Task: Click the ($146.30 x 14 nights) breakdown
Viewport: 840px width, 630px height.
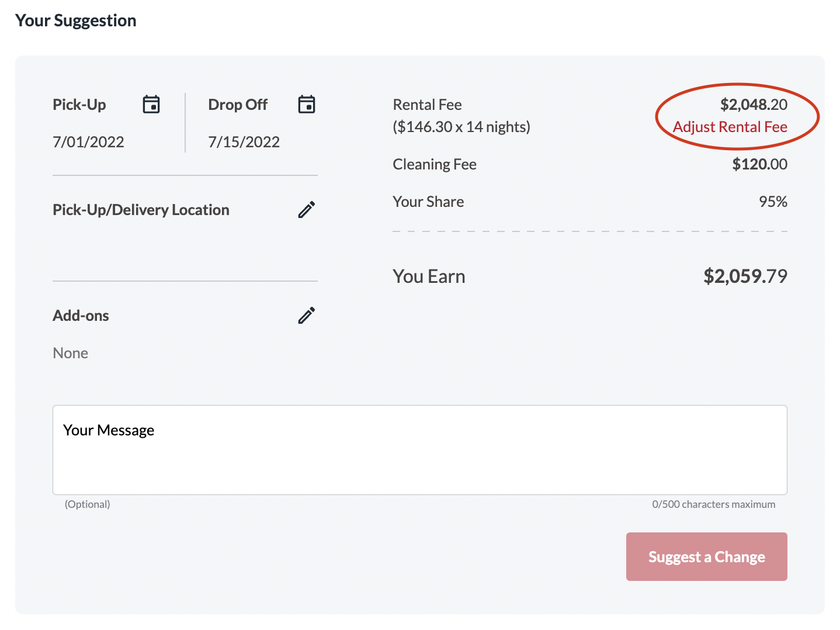Action: tap(461, 127)
